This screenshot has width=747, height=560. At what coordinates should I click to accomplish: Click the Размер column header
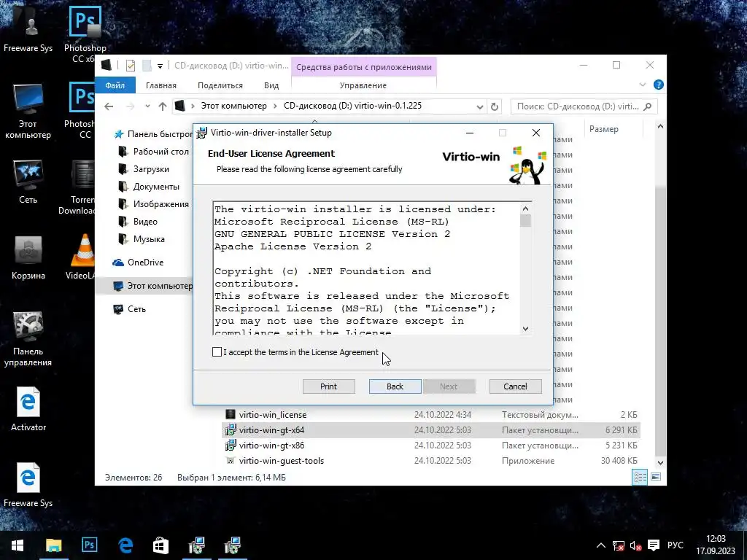click(603, 129)
